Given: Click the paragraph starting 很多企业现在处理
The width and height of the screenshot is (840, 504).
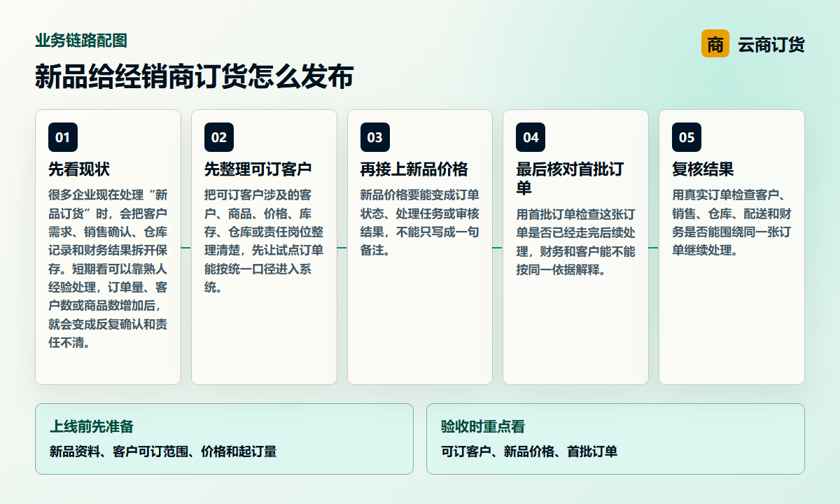Looking at the screenshot, I should (x=108, y=269).
